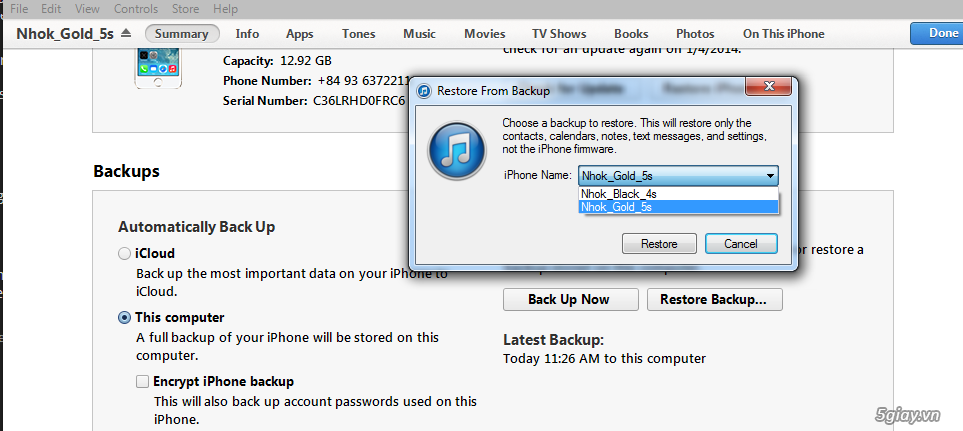Switch to the Tones tab
This screenshot has width=963, height=431.
coord(359,34)
